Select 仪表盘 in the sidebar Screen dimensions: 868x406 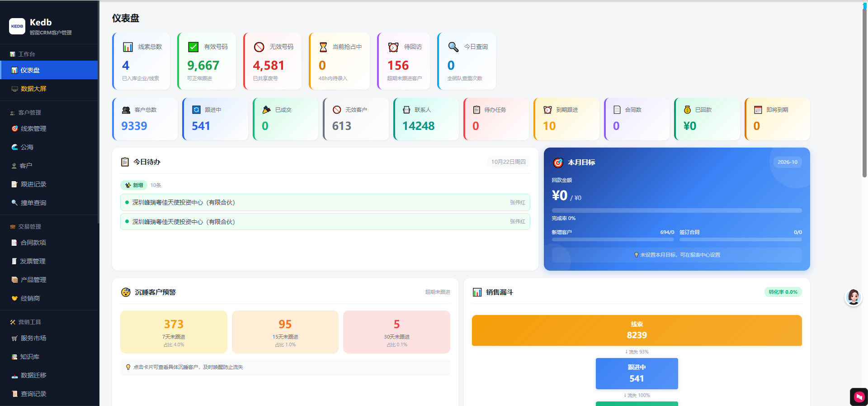[49, 70]
